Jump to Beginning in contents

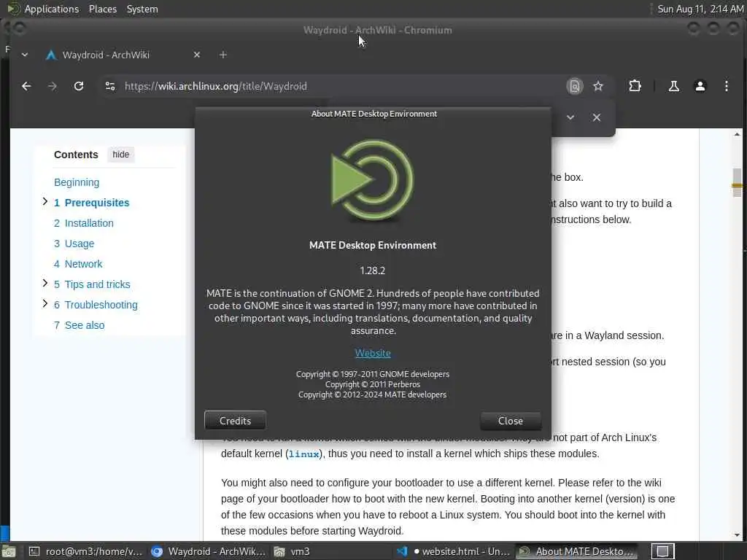pyautogui.click(x=77, y=182)
